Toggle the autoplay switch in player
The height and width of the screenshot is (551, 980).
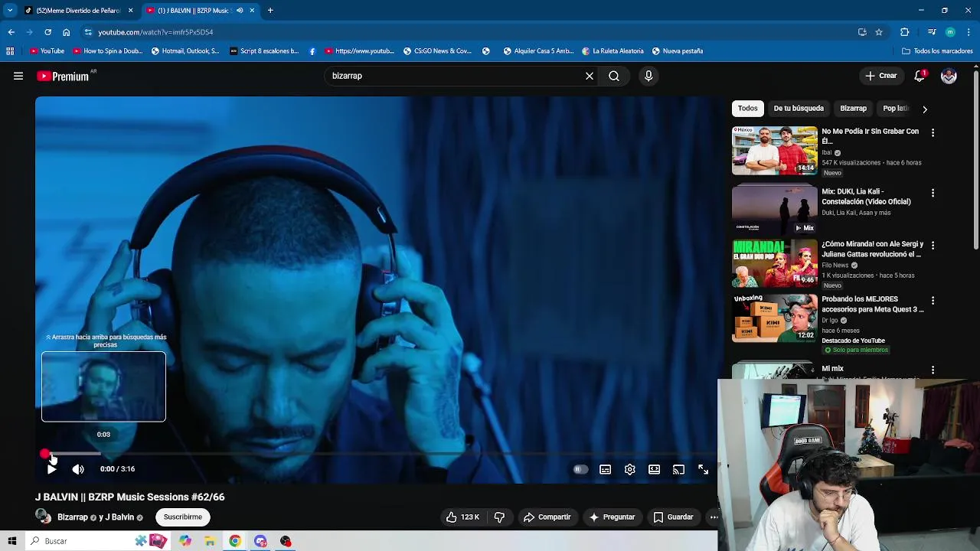tap(580, 469)
